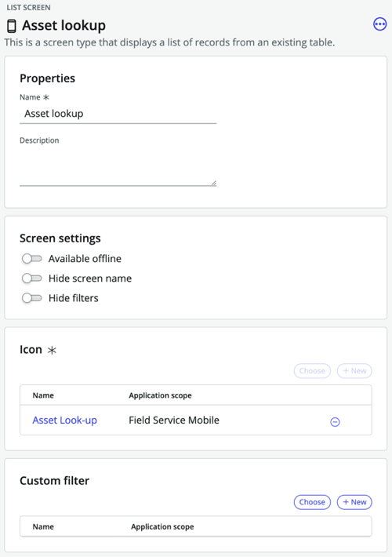Toggle the Hide screen name switch
Screen dimensions: 392x557
31,278
